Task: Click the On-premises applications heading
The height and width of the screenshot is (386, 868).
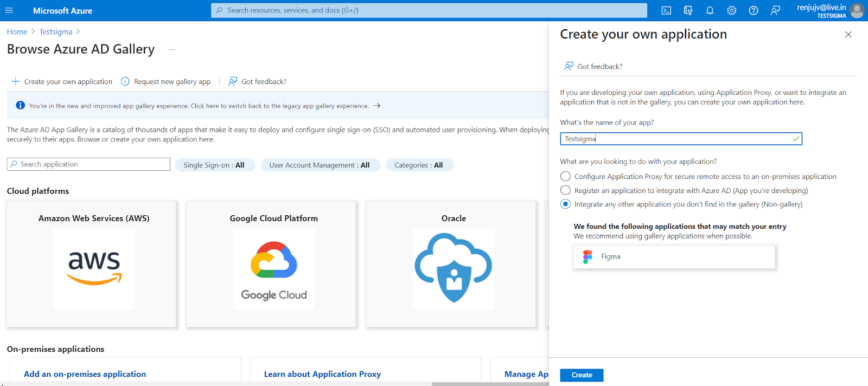Action: pos(55,349)
